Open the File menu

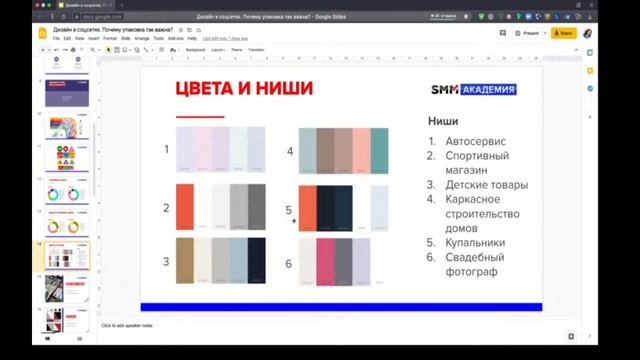(56, 38)
